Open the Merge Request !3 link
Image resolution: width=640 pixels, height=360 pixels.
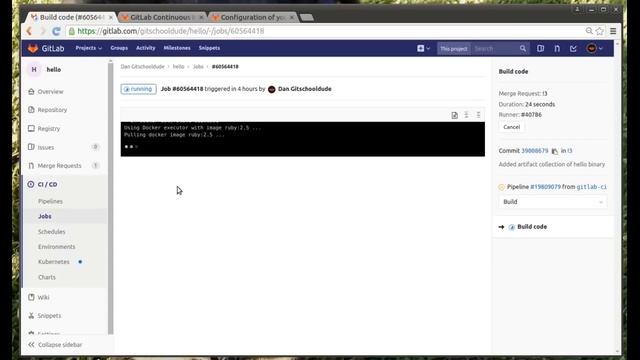[x=545, y=93]
